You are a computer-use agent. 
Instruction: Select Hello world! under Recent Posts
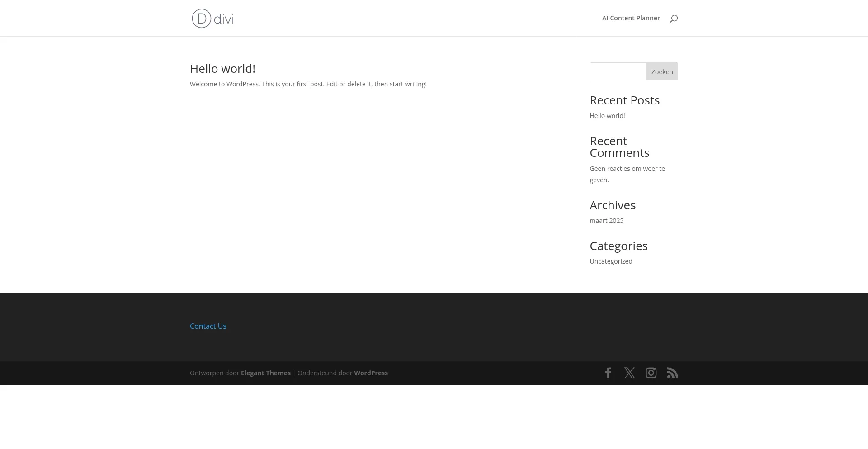607,116
